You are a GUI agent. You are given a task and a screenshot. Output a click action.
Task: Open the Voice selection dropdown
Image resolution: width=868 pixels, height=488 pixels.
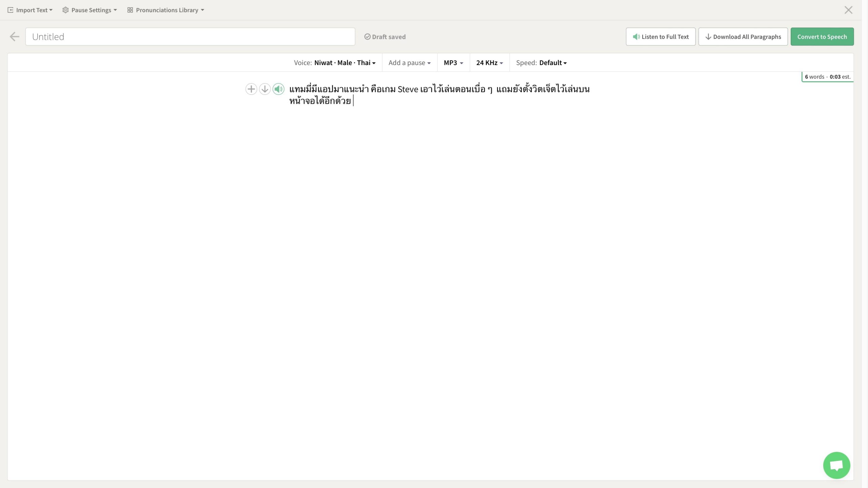pos(344,63)
